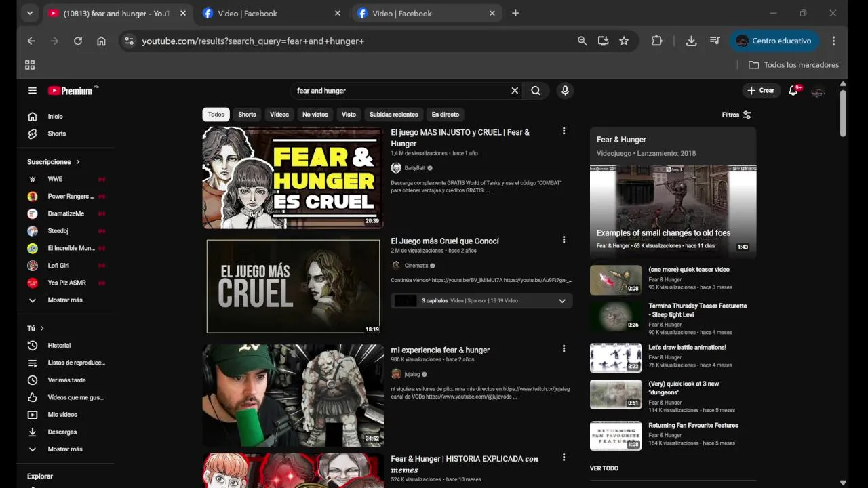Select the Vídeos filter chip
Viewport: 868px width, 488px height.
(x=279, y=115)
